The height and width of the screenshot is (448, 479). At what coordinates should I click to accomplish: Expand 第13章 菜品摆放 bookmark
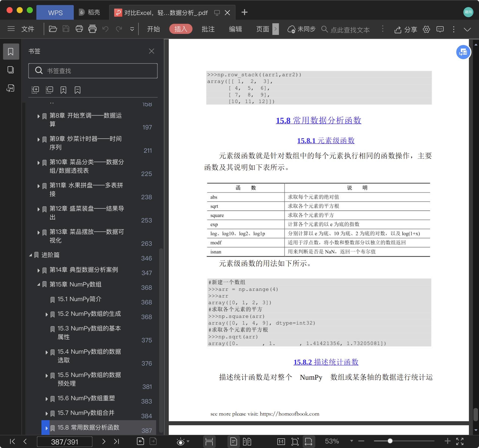38,233
